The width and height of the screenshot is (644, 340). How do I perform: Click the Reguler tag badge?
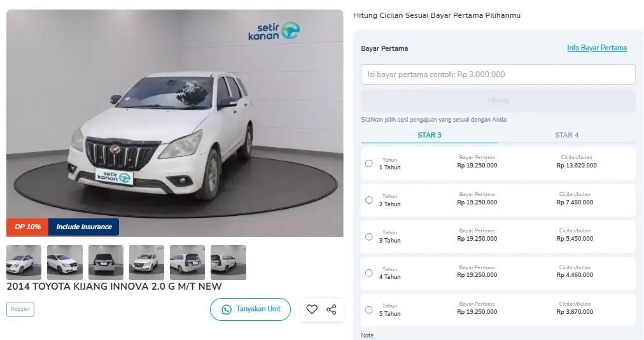[x=20, y=309]
